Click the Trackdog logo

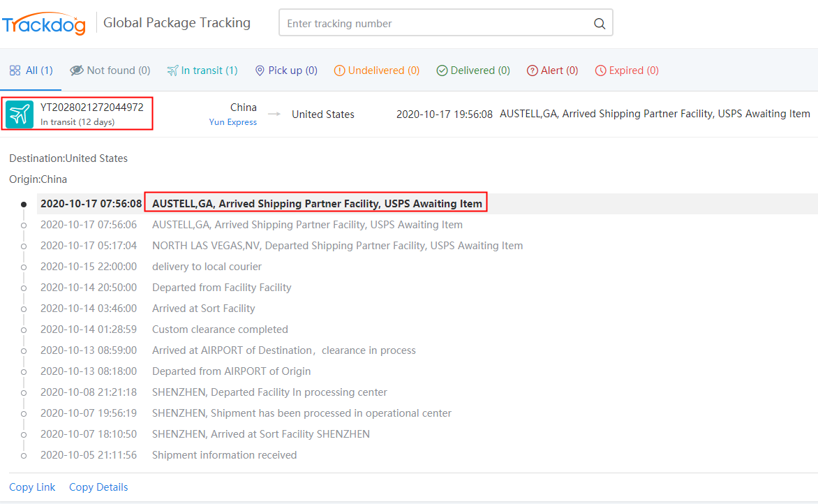[x=44, y=23]
